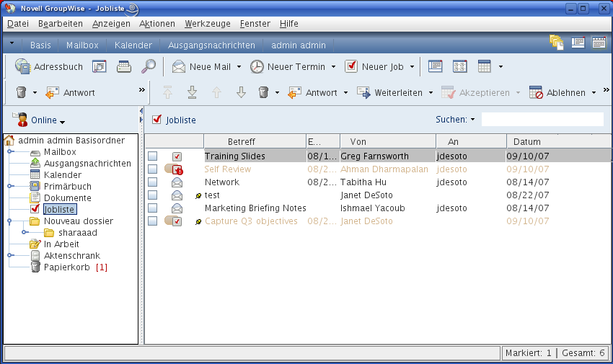Open the Neuer Job dropdown arrow
The image size is (613, 364).
412,67
